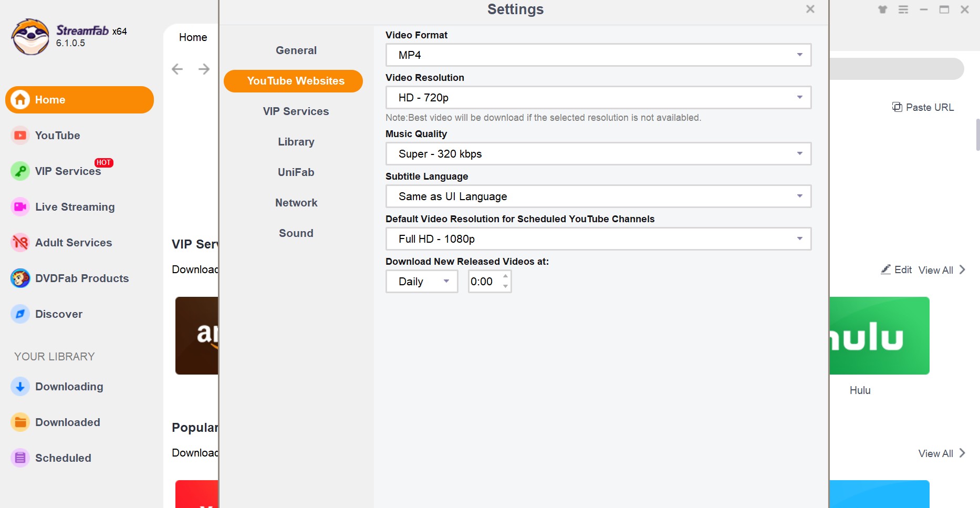
Task: Open the Video Resolution dropdown
Action: point(598,98)
